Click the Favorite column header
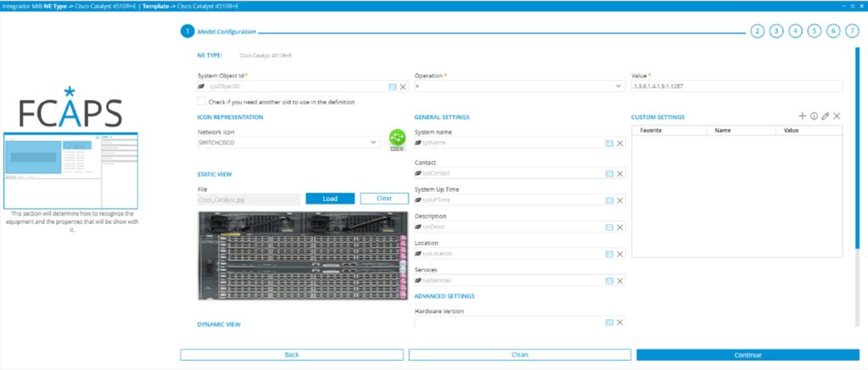868x370 pixels. pos(670,131)
